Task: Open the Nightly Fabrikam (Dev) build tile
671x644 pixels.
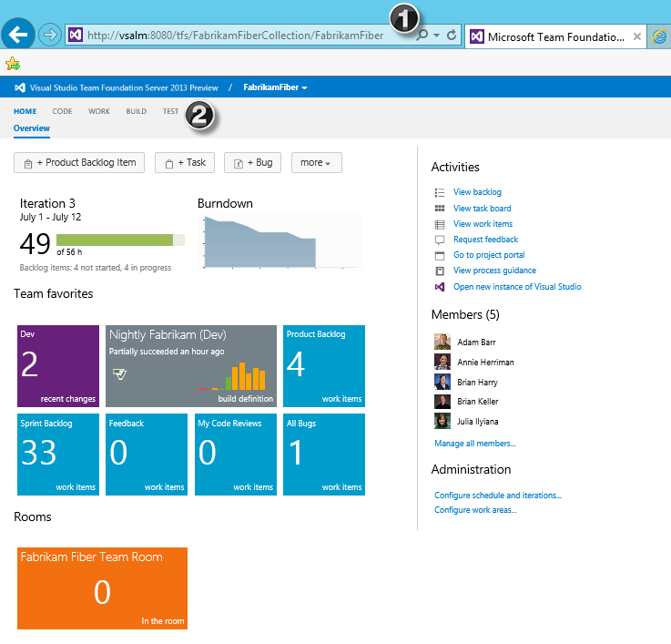Action: tap(191, 366)
